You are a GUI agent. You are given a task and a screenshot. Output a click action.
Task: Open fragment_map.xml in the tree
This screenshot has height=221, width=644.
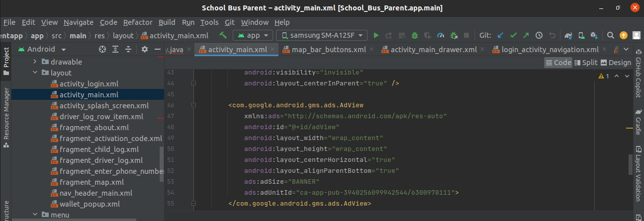(x=92, y=182)
